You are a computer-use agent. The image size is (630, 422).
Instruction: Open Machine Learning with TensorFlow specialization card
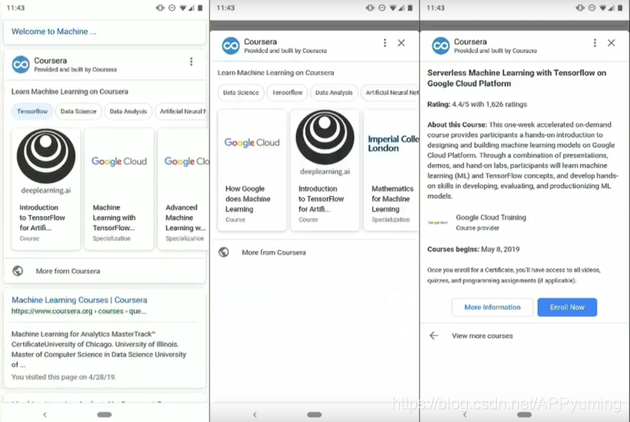pyautogui.click(x=119, y=189)
